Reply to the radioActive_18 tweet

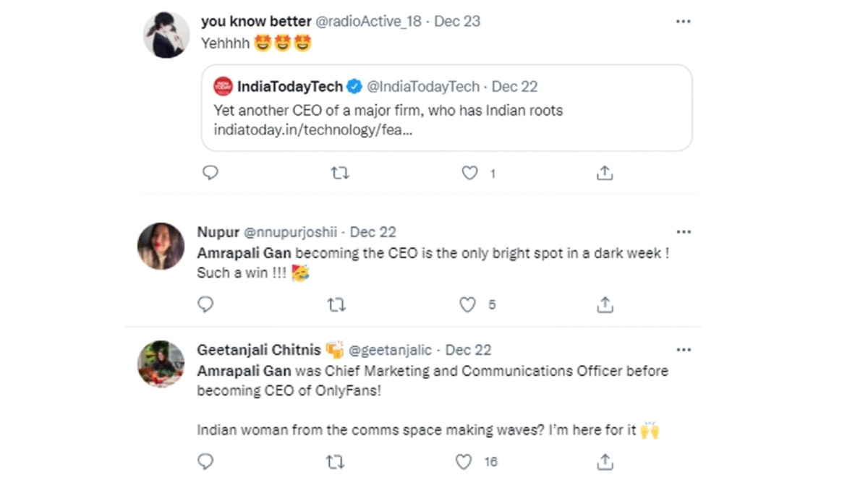[x=210, y=173]
